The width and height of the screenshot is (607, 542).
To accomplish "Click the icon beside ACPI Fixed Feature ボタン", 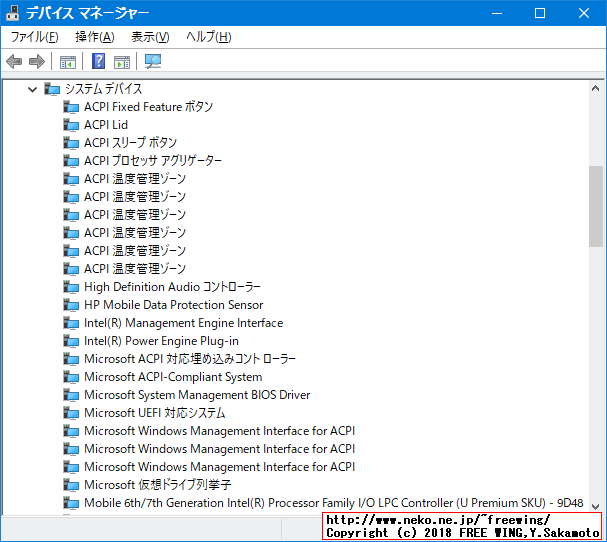I will (71, 107).
